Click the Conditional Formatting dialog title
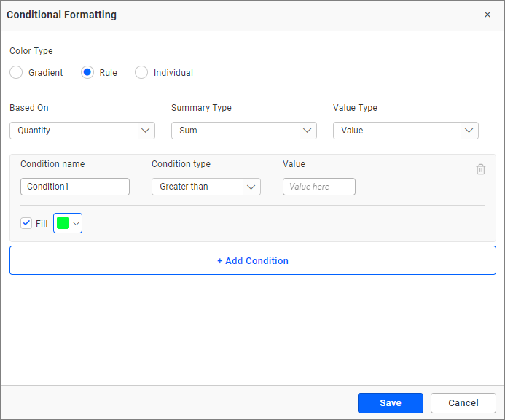 tap(61, 15)
